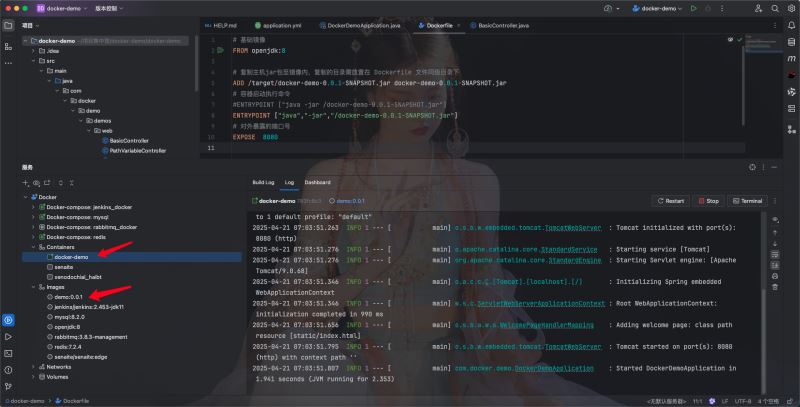Open the Terminal tool window in left stripe
The height and width of the screenshot is (407, 800).
pyautogui.click(x=8, y=353)
